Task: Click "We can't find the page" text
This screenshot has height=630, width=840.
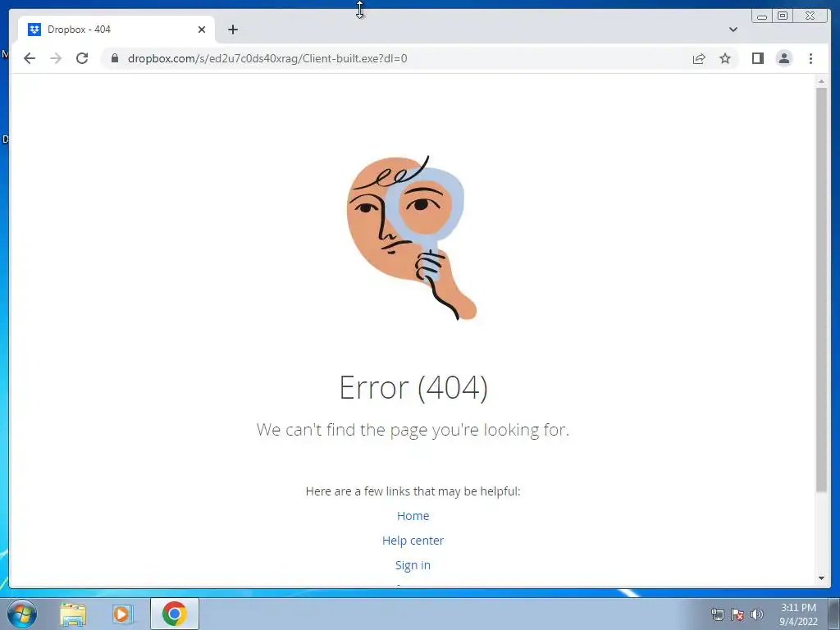Action: tap(413, 430)
